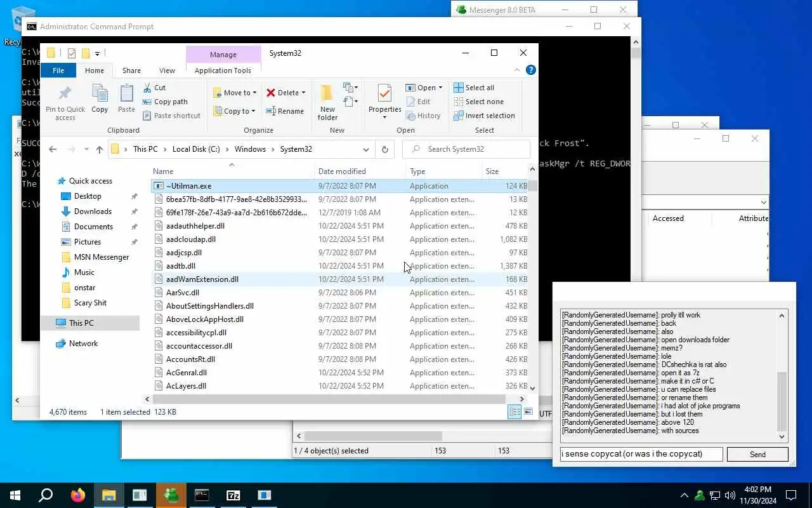Switch to the View ribbon tab
Screen dimensions: 812x508
(167, 70)
